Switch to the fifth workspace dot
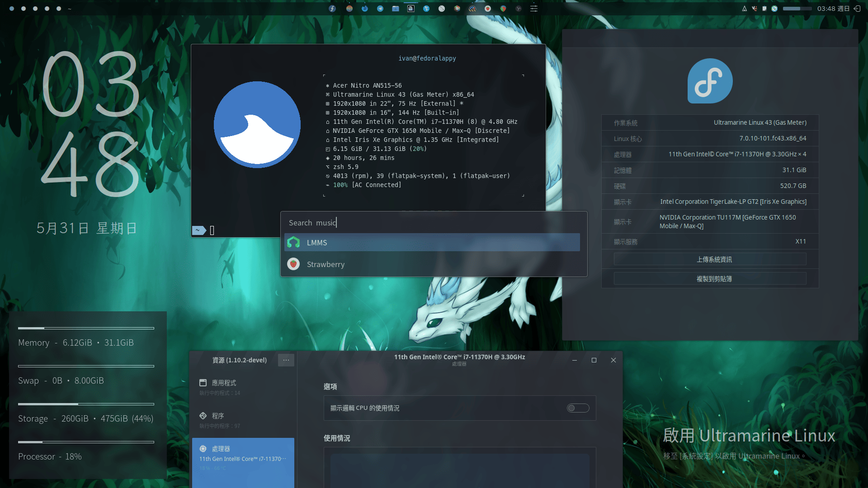Viewport: 868px width, 488px height. click(x=59, y=9)
